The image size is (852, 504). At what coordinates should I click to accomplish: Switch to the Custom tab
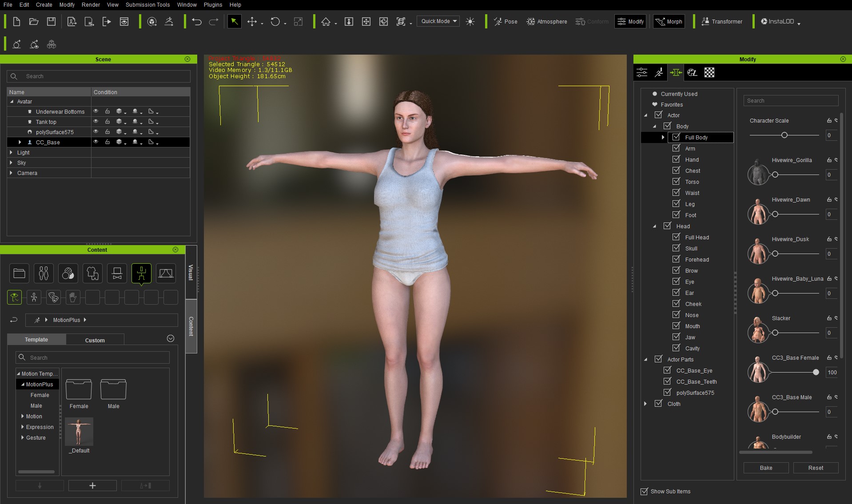[95, 340]
